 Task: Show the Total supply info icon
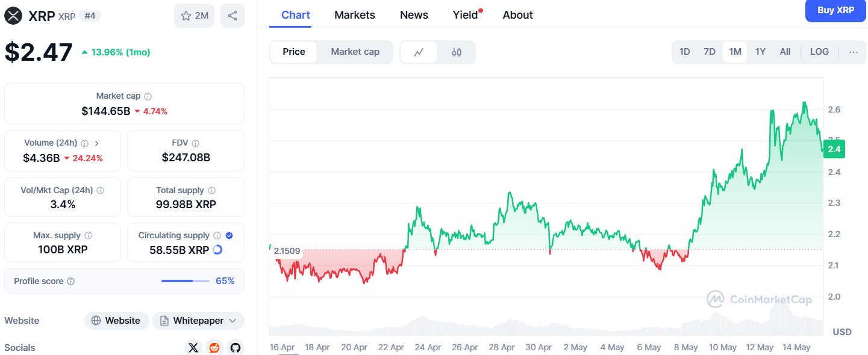point(211,190)
